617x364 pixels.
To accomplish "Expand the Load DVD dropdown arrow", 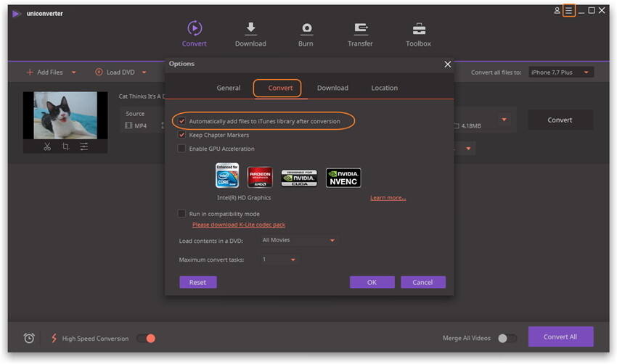I will [x=144, y=73].
